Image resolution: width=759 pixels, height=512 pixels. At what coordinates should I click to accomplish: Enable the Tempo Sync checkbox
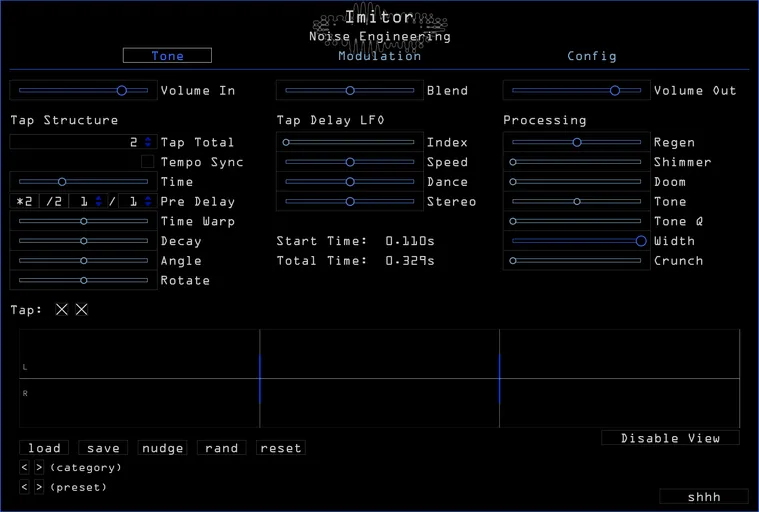(x=148, y=162)
